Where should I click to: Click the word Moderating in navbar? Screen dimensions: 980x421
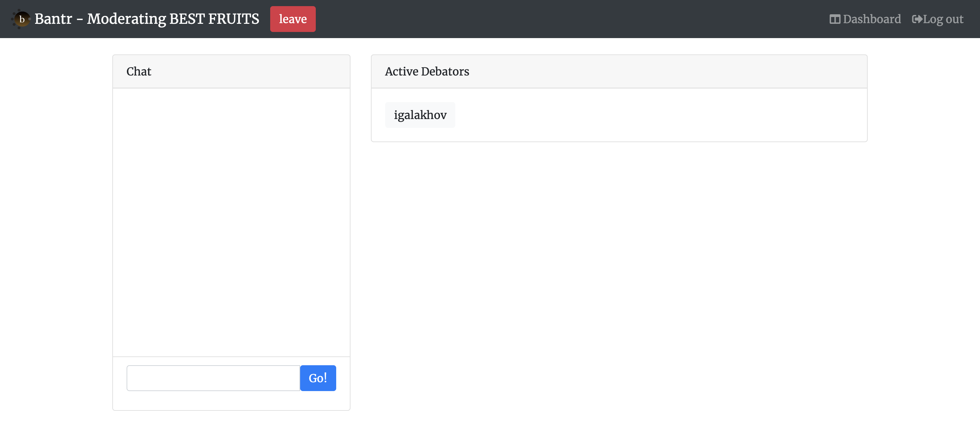click(x=126, y=19)
